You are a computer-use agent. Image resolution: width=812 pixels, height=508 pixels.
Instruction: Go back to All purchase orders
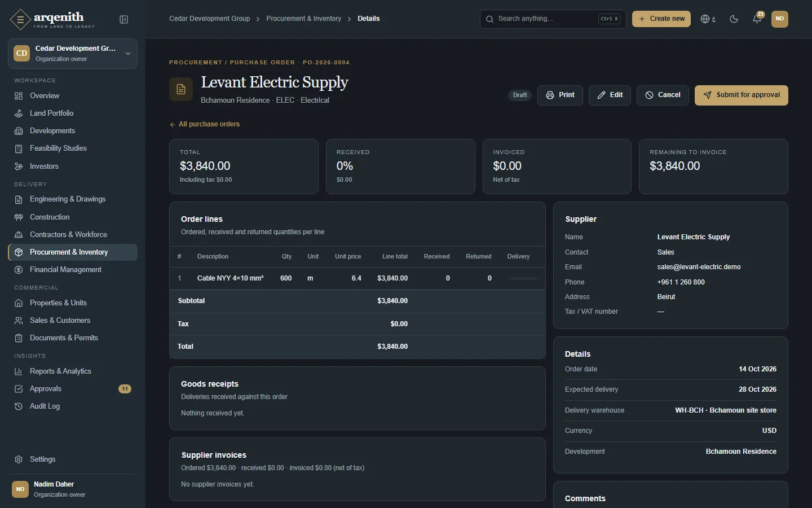coord(205,124)
